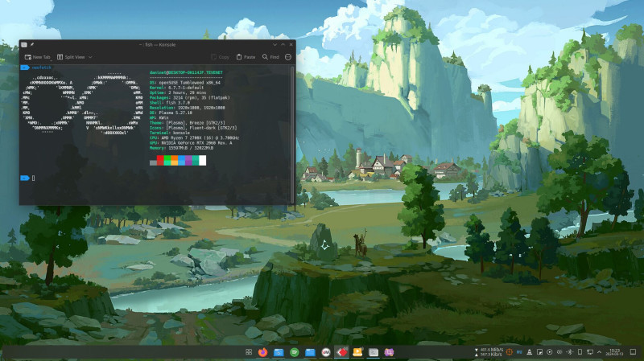Screen dimensions: 644x361
Task: Open the volume control in system tray
Action: click(559, 352)
